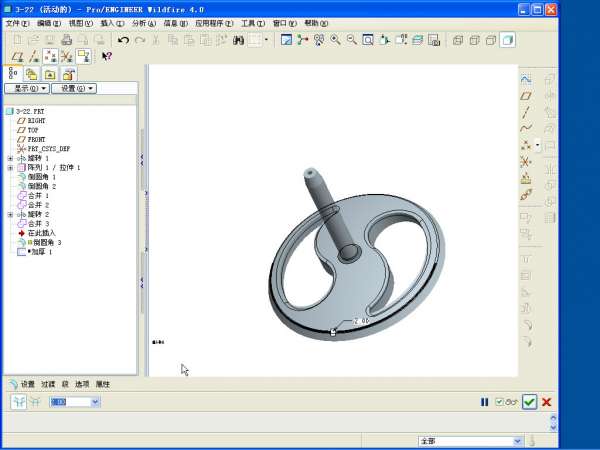Image resolution: width=600 pixels, height=450 pixels.
Task: Toggle coordinate system display icon
Action: [x=83, y=57]
